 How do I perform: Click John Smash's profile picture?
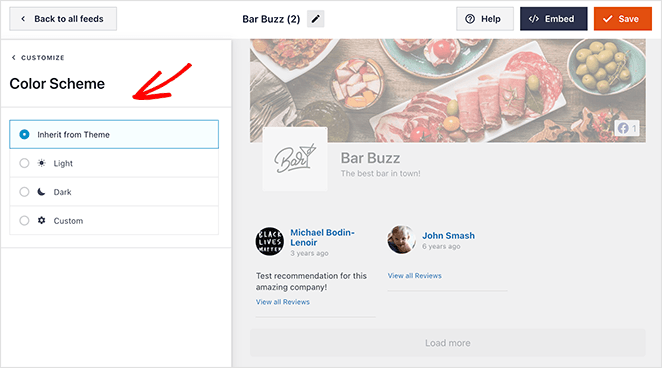402,239
